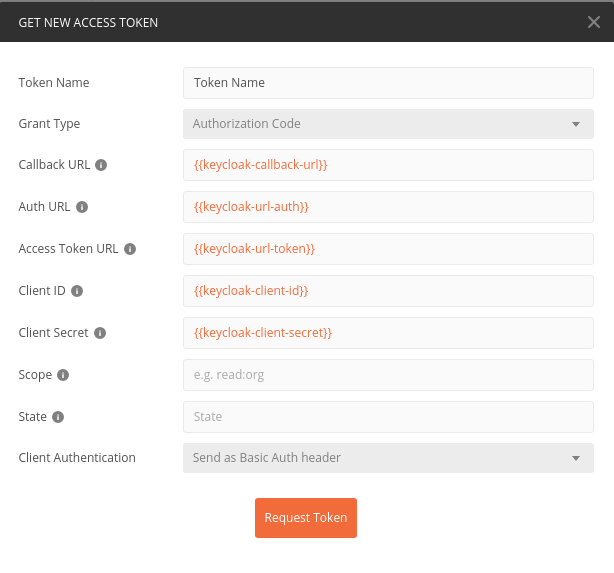Close the Get New Access Token dialog
The height and width of the screenshot is (573, 614).
(x=594, y=22)
